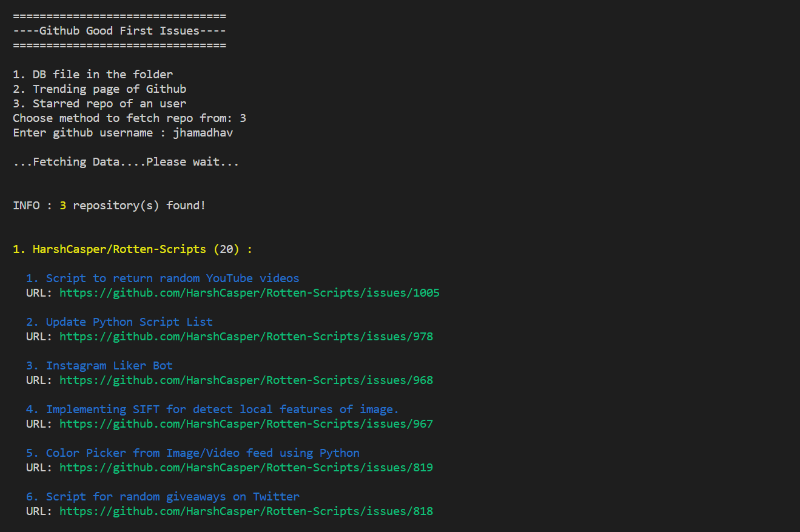
Task: Open the Rotten-Scripts issues/968 URL
Action: 246,380
